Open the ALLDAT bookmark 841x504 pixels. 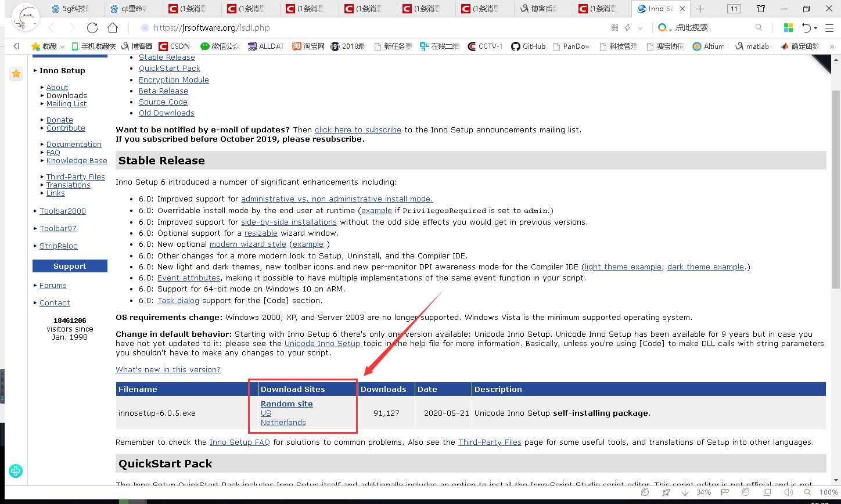[266, 46]
